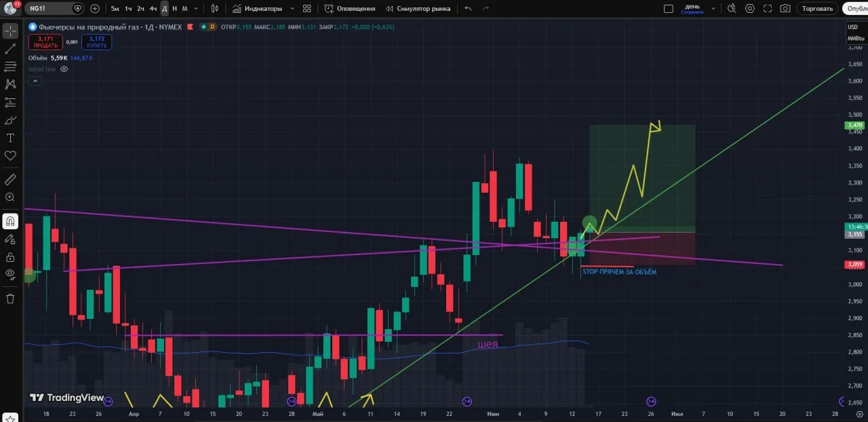Open the Индикаторы indicators dialog

click(x=257, y=9)
